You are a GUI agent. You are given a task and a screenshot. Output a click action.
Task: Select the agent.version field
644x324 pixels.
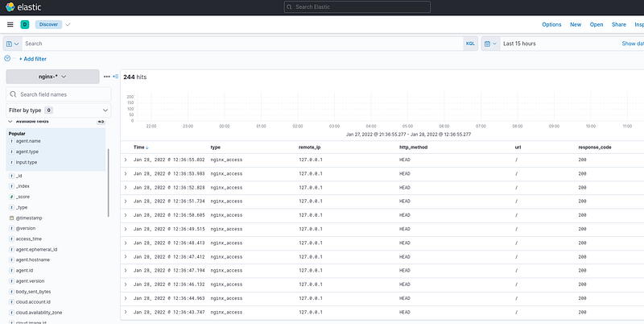[30, 281]
